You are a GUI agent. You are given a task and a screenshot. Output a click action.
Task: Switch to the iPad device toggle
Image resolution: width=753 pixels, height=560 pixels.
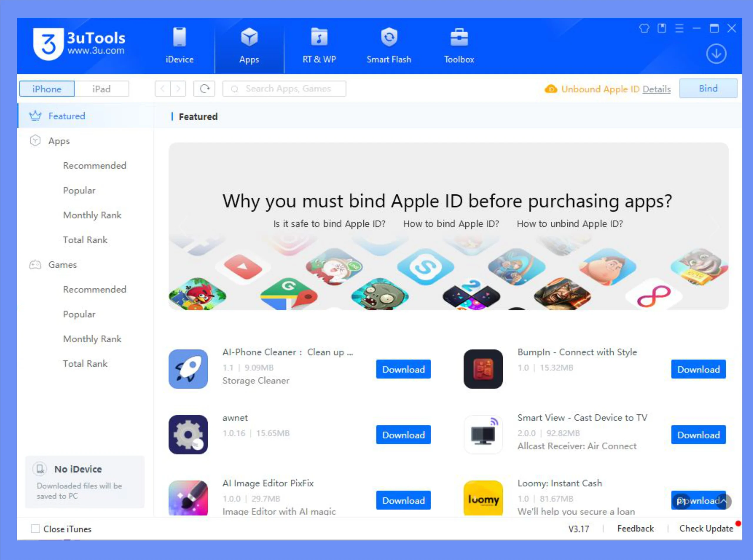(101, 89)
